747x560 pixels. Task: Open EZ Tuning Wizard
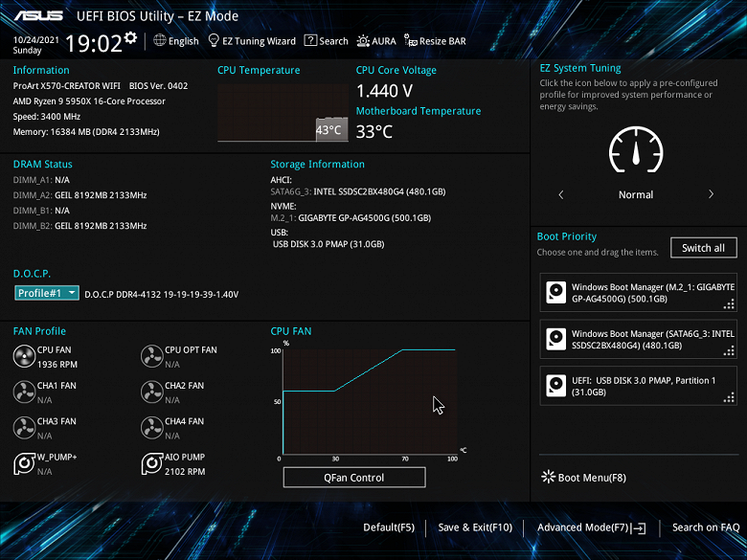tap(252, 41)
